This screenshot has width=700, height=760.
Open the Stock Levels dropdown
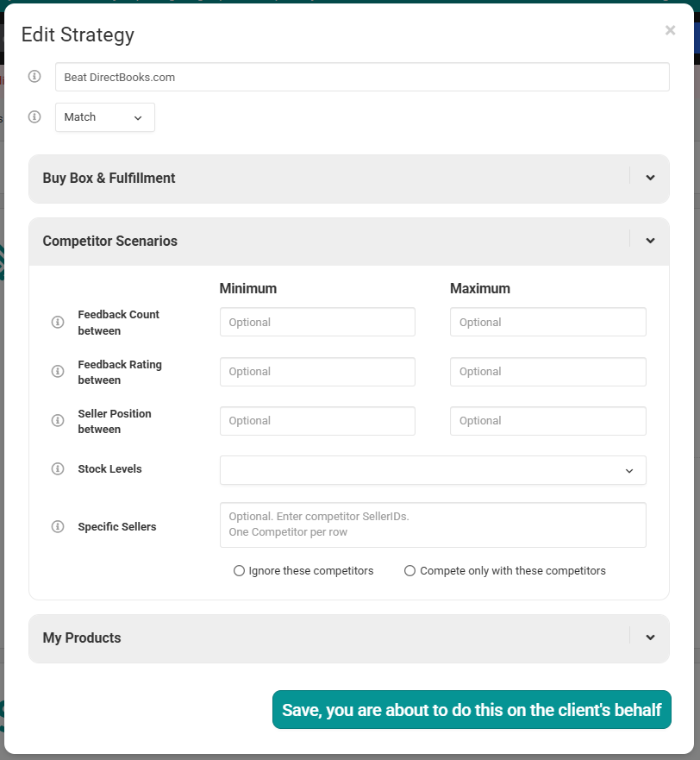[433, 470]
